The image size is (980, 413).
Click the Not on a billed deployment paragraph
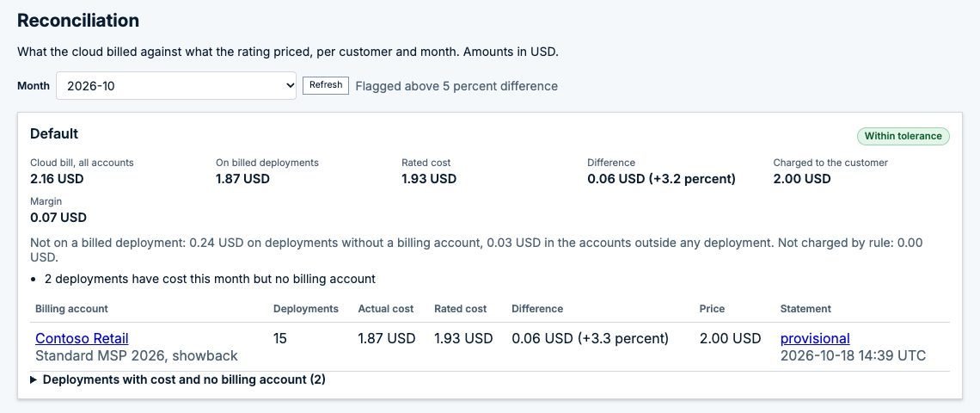coord(476,250)
